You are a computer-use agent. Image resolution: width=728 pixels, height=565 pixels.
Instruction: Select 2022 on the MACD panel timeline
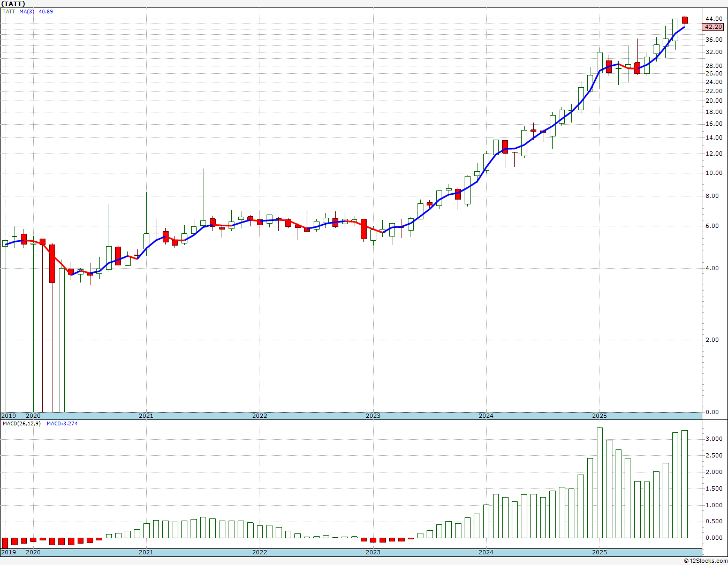(260, 552)
